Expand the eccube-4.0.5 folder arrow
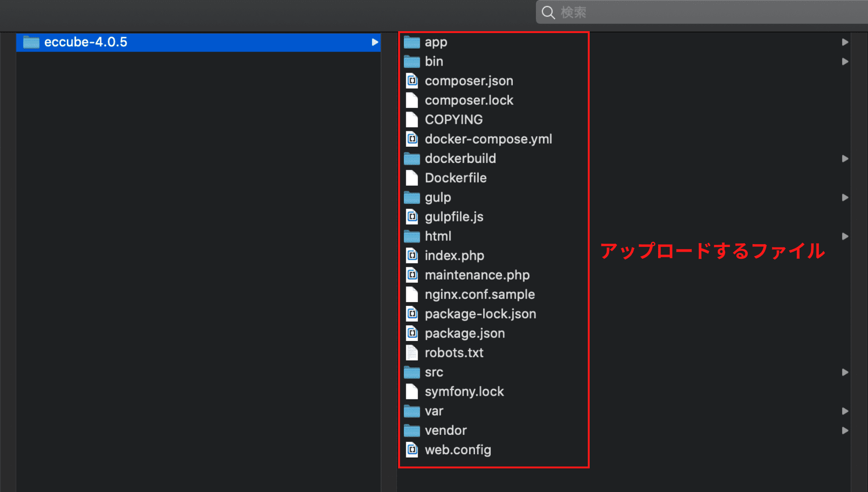This screenshot has width=868, height=492. coord(375,42)
